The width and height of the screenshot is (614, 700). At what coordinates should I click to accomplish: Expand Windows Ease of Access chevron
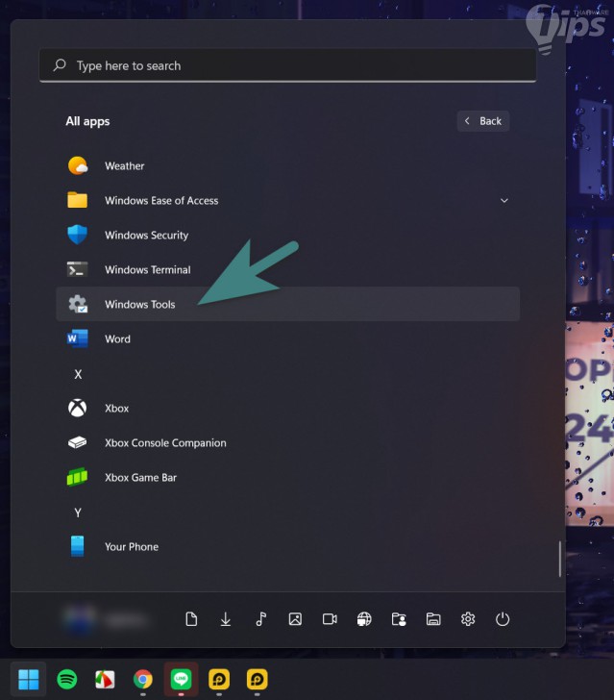tap(504, 200)
